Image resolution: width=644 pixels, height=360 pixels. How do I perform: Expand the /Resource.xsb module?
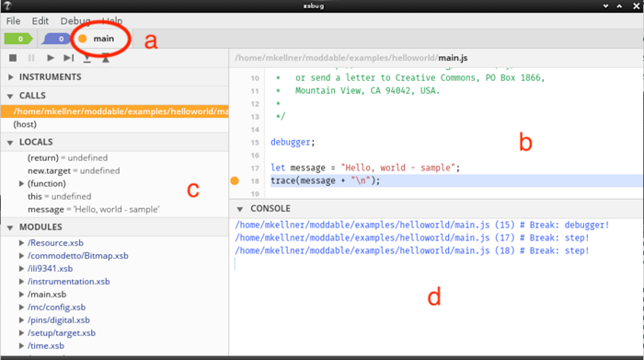[x=21, y=243]
